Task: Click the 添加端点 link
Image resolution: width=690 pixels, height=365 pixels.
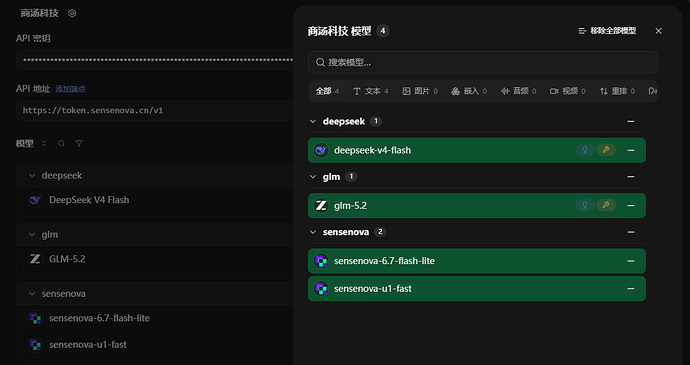Action: tap(70, 89)
